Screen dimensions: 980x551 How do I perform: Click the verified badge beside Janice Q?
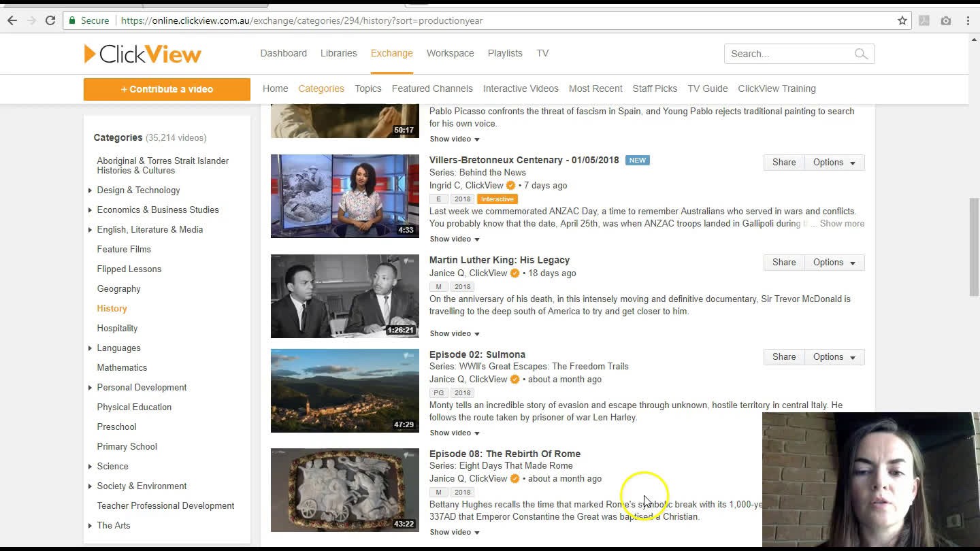coord(514,273)
